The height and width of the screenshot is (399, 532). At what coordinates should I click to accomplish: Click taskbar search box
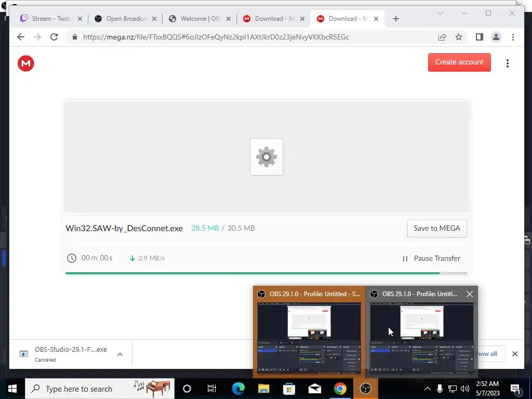coord(100,389)
